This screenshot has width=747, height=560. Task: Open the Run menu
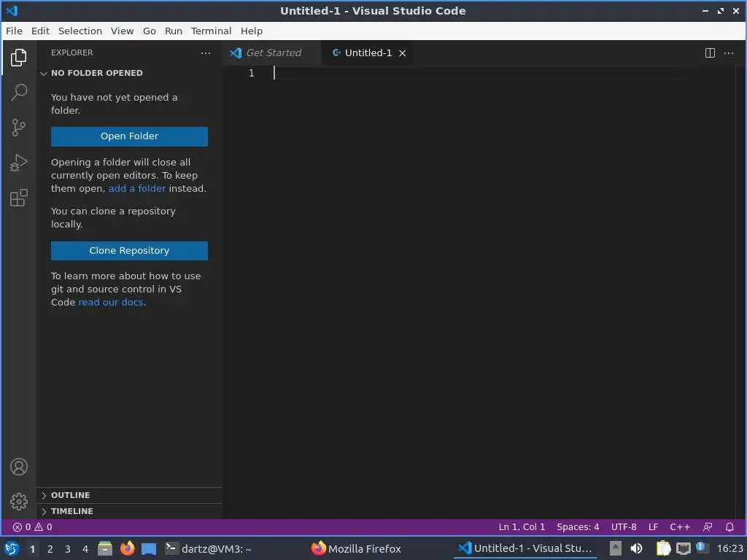174,31
